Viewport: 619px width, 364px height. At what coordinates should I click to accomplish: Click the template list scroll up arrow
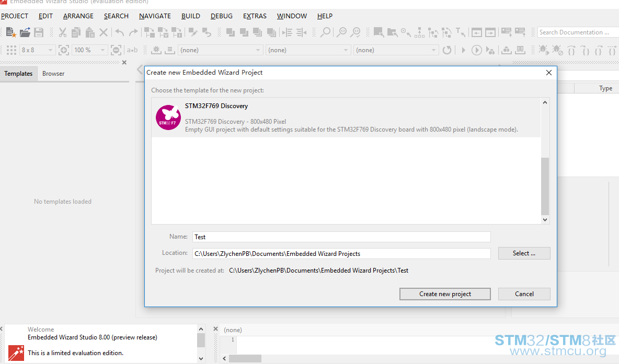click(545, 102)
